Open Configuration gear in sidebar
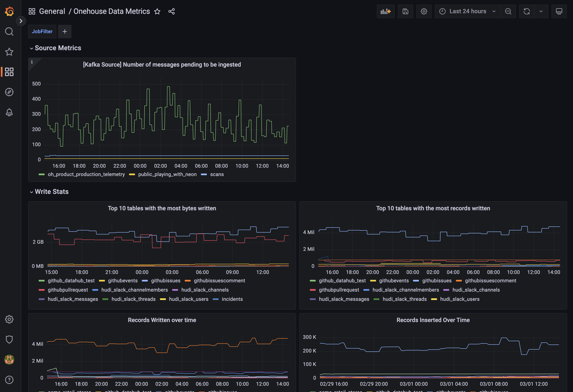573x392 pixels. (9, 319)
